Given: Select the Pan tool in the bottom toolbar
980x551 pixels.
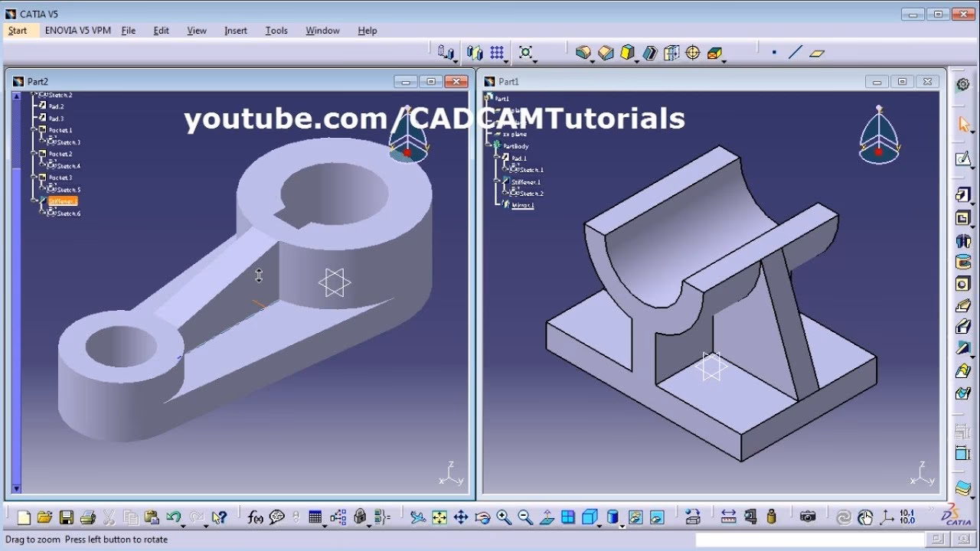Looking at the screenshot, I should click(x=461, y=517).
